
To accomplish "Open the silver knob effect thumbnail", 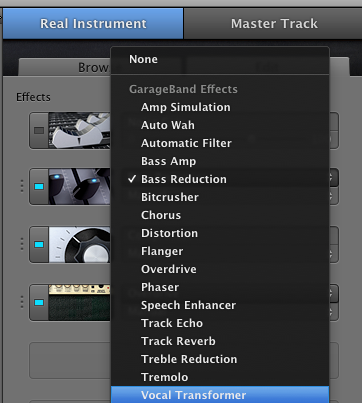I will (79, 244).
